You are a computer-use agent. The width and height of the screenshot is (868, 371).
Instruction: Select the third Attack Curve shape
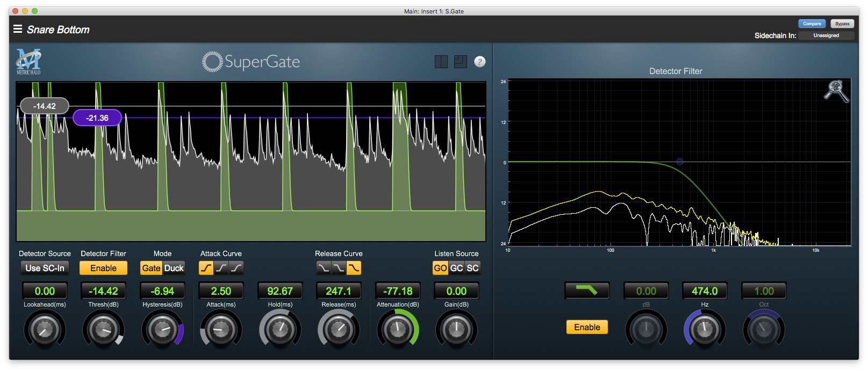[x=236, y=268]
